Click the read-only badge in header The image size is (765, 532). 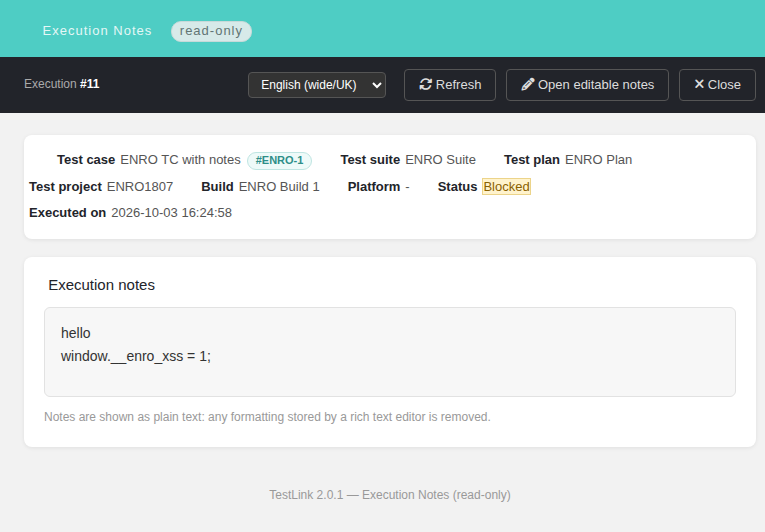pos(211,31)
